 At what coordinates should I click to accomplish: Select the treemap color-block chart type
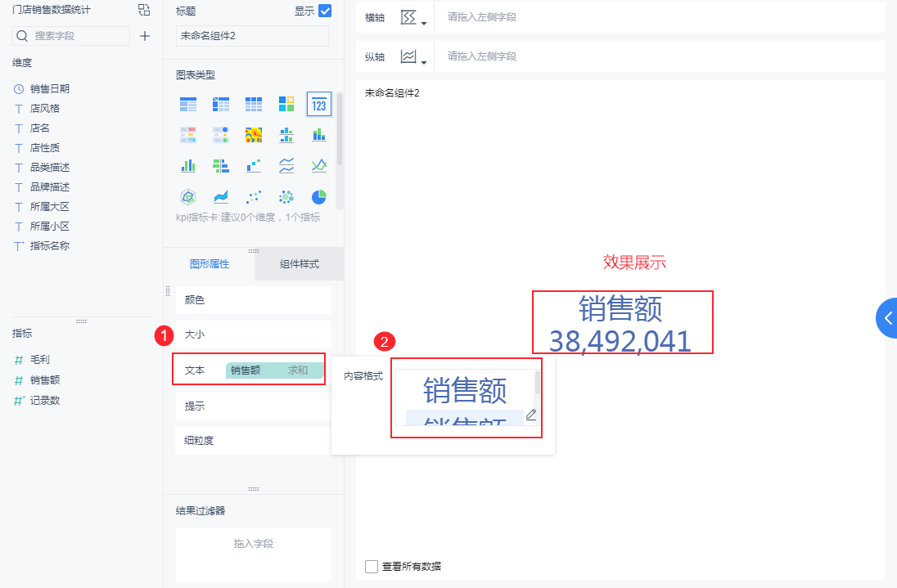click(x=286, y=104)
